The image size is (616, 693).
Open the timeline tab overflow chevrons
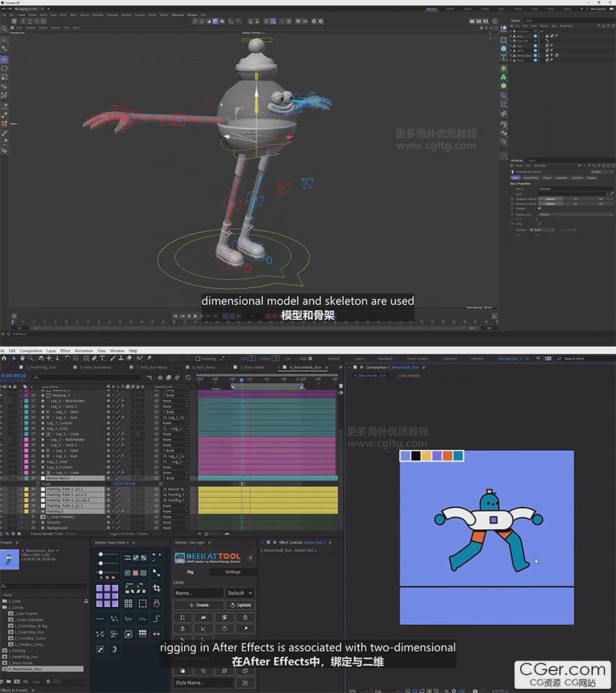pos(340,367)
